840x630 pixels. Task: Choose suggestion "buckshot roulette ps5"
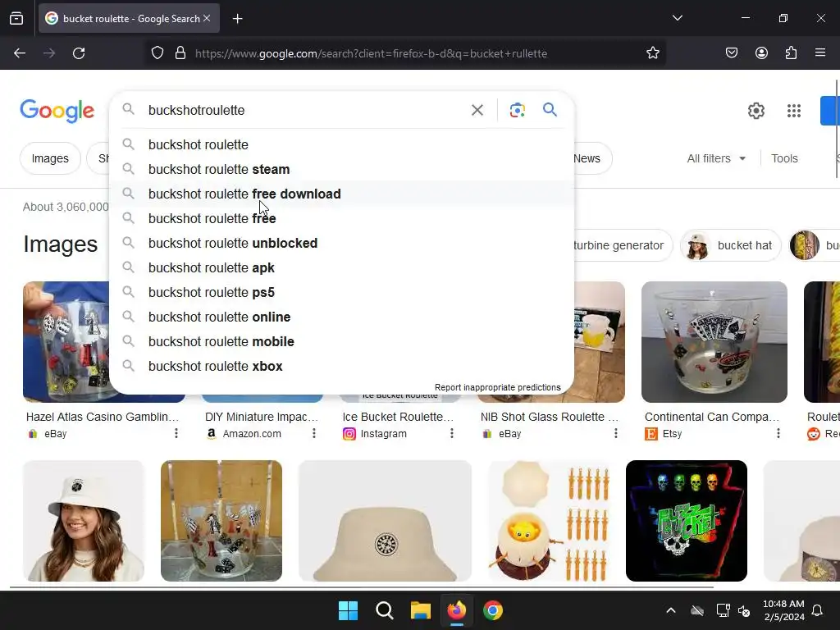click(341, 293)
